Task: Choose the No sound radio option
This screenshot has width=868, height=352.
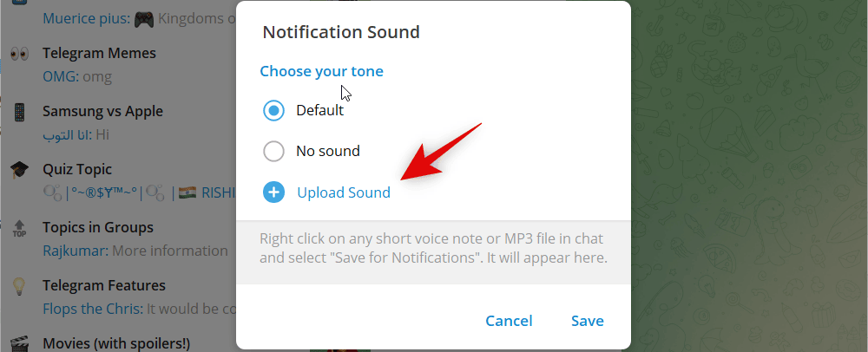Action: pyautogui.click(x=273, y=152)
